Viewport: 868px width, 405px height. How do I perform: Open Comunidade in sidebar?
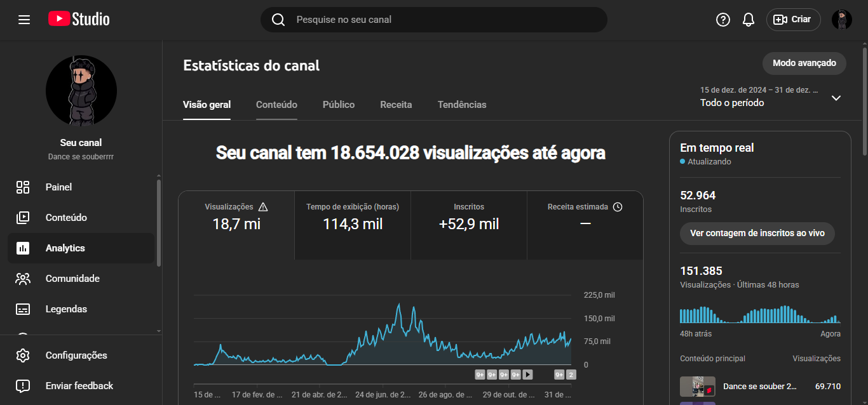81,279
